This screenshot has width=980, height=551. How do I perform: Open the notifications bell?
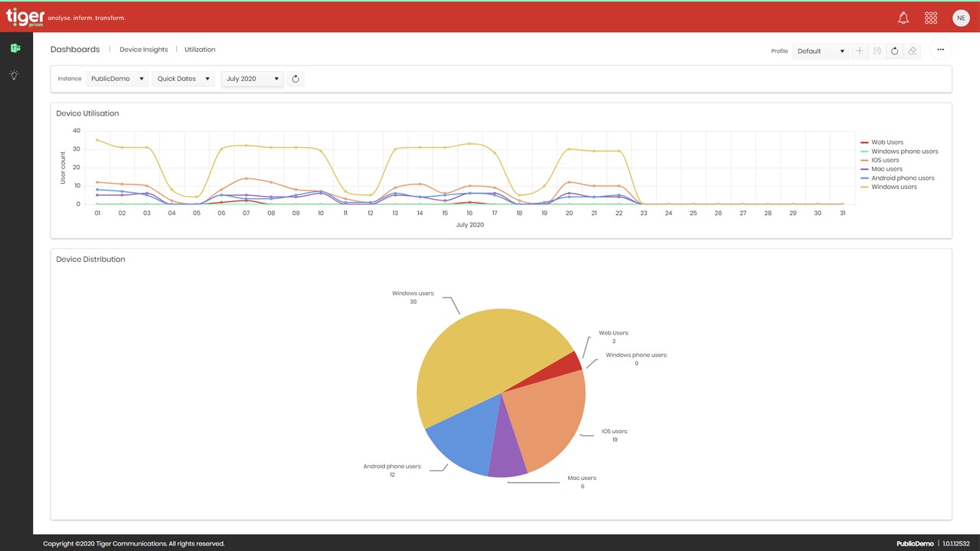903,18
